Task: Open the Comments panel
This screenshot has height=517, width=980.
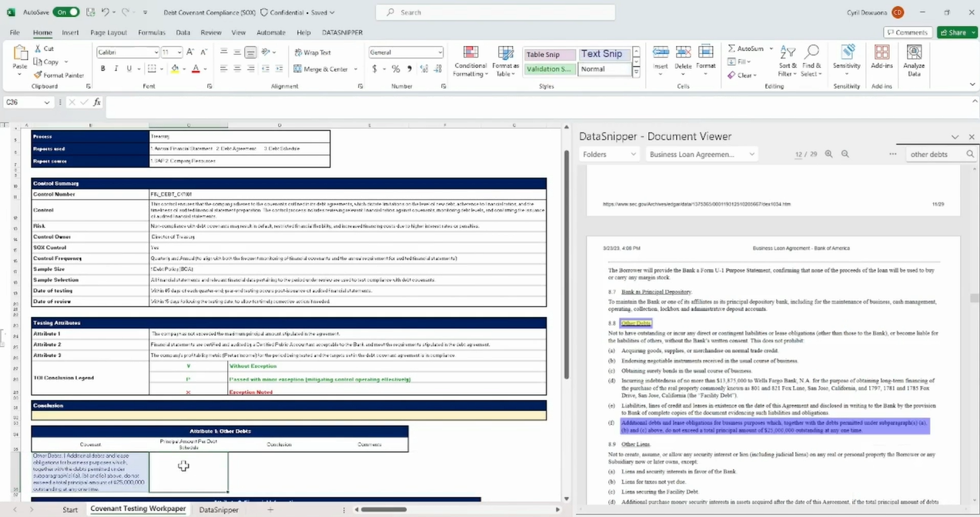Action: click(908, 32)
